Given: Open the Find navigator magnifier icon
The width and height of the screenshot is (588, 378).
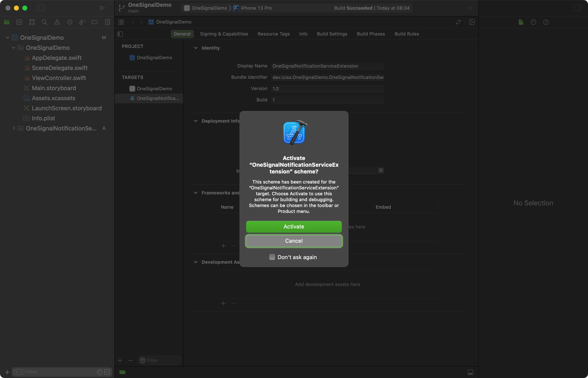Looking at the screenshot, I should (x=44, y=22).
